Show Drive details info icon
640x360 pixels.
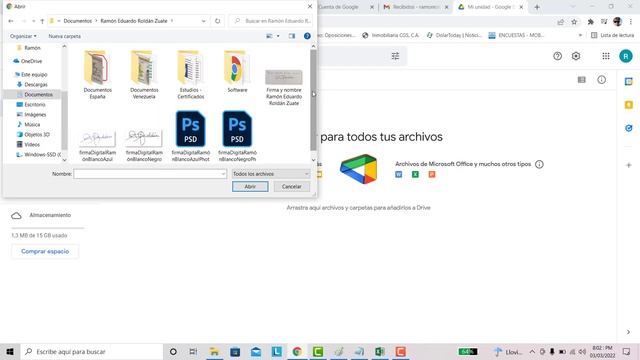[602, 80]
